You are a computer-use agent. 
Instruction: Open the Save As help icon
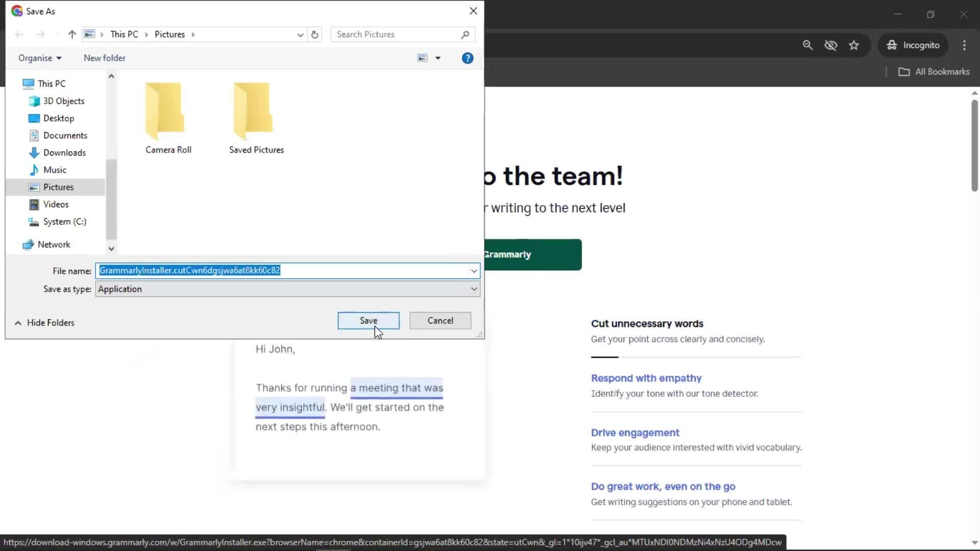click(467, 58)
